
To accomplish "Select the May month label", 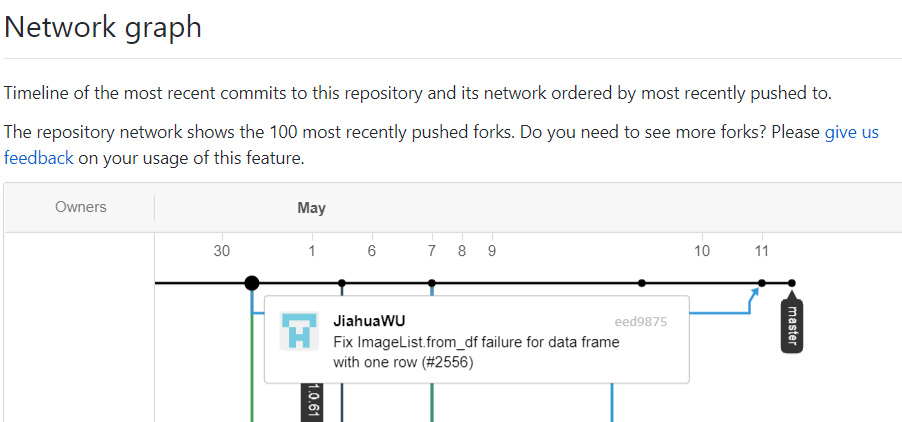I will tap(311, 208).
